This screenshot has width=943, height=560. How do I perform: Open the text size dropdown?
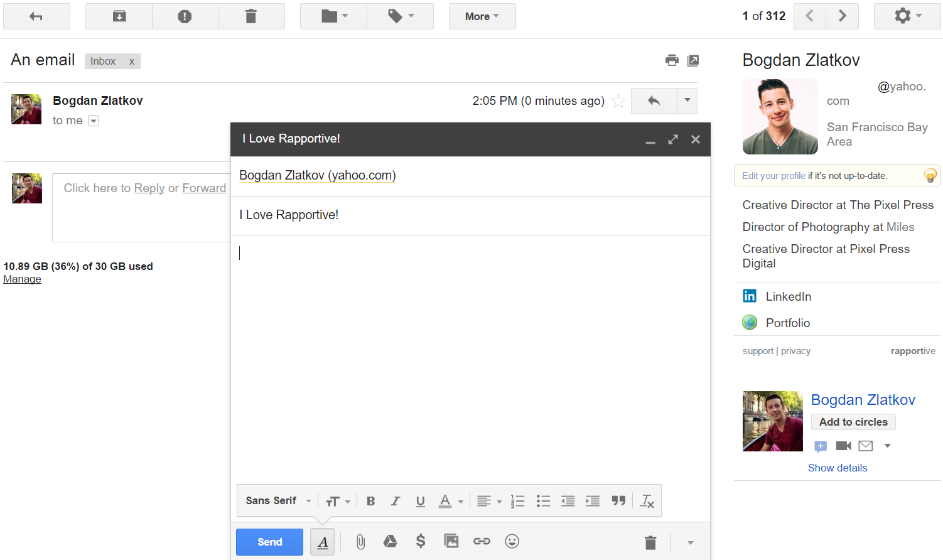click(338, 501)
